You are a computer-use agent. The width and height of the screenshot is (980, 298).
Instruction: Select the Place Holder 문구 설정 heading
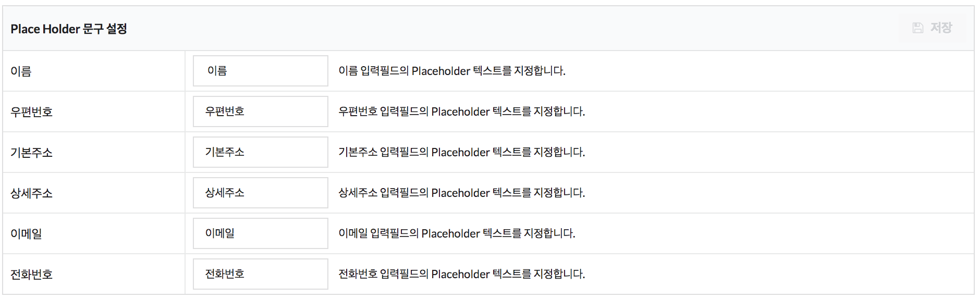pos(69,29)
